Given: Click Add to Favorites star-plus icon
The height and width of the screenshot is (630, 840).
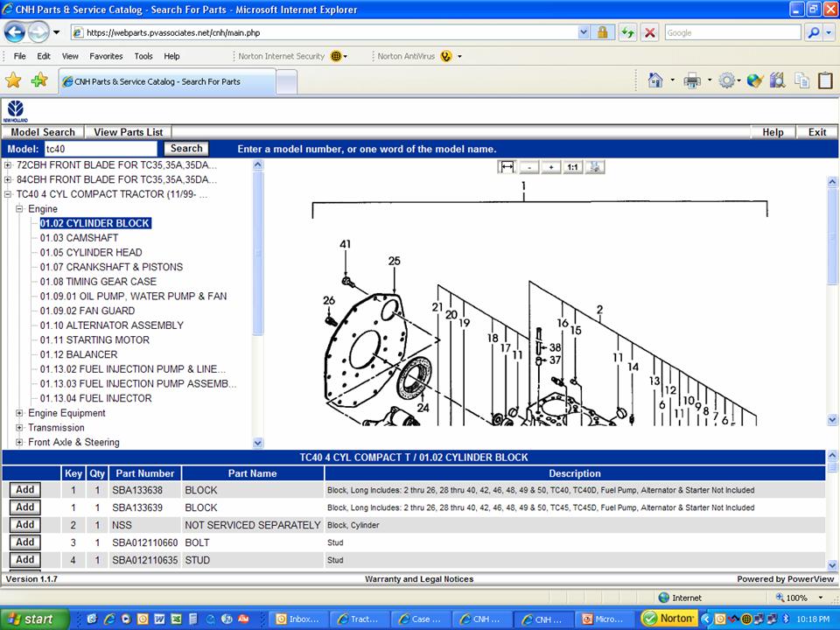Looking at the screenshot, I should coord(39,80).
